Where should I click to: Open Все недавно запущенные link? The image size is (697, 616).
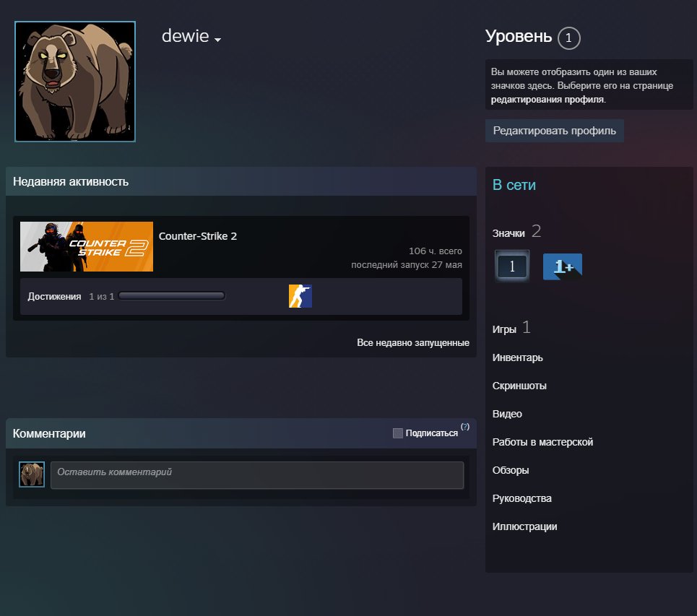click(x=413, y=343)
